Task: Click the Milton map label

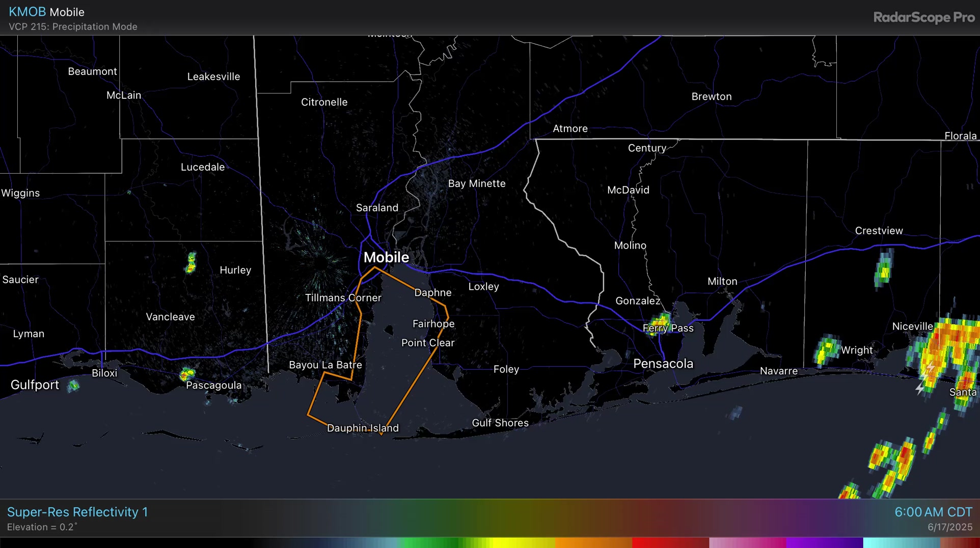Action: pyautogui.click(x=722, y=282)
